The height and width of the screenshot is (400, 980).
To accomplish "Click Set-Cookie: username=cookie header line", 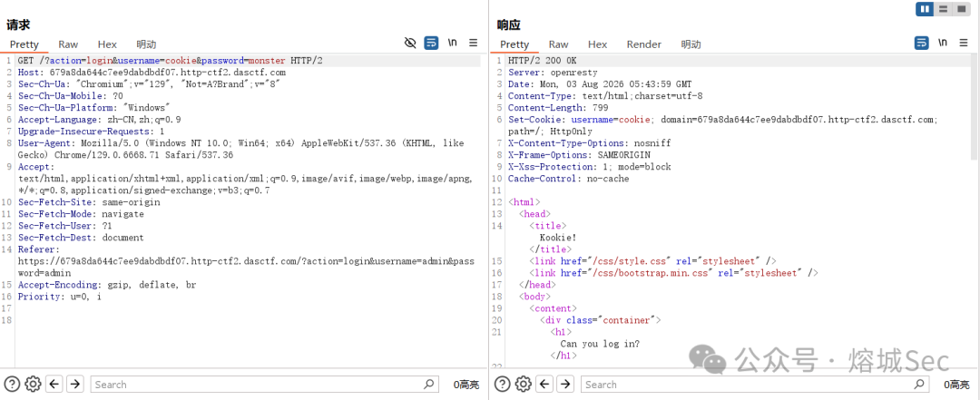I will click(x=723, y=126).
